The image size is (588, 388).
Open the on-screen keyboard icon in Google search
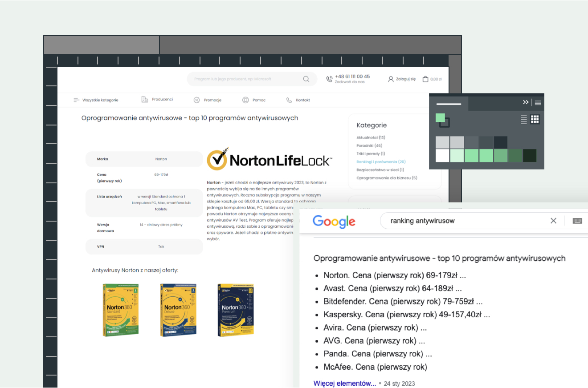578,221
